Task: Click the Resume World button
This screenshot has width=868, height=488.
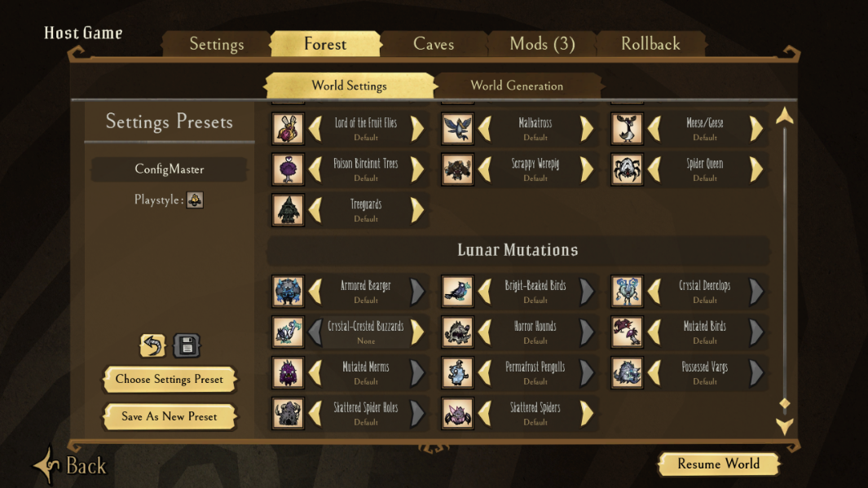Action: (719, 464)
